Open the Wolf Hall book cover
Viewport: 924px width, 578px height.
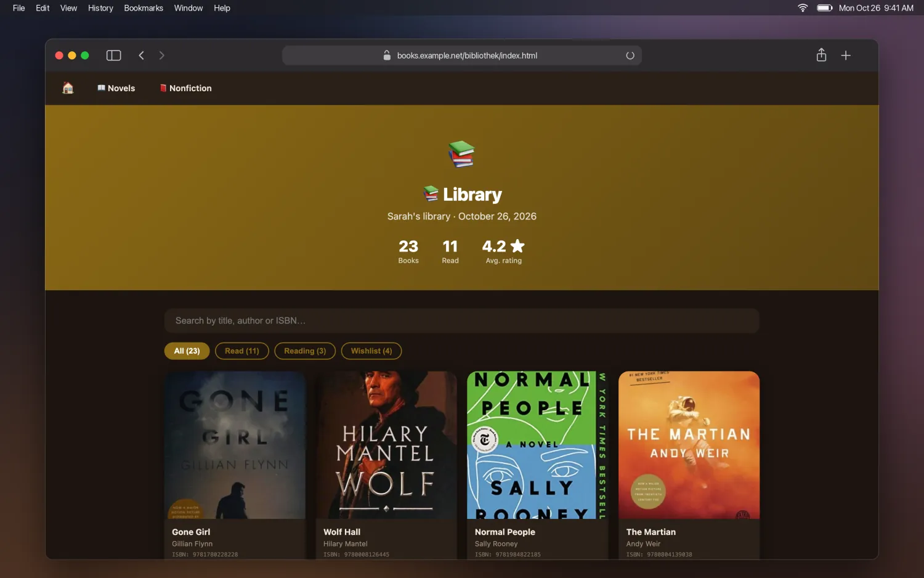386,445
